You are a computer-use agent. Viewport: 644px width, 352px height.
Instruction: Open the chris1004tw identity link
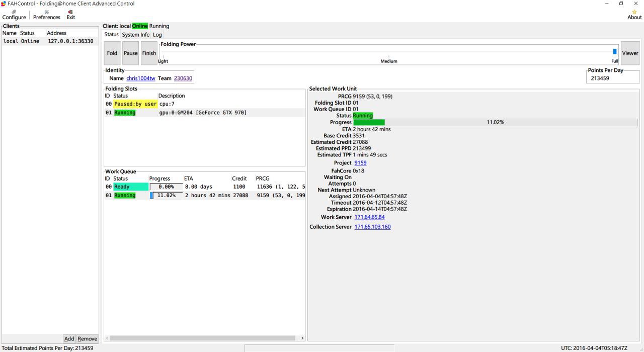tap(141, 78)
